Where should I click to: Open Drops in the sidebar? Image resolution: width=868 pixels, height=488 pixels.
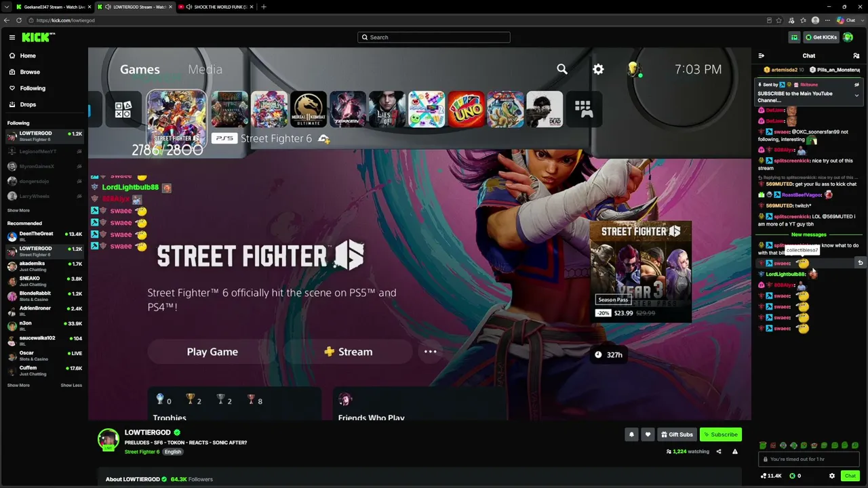(x=28, y=104)
